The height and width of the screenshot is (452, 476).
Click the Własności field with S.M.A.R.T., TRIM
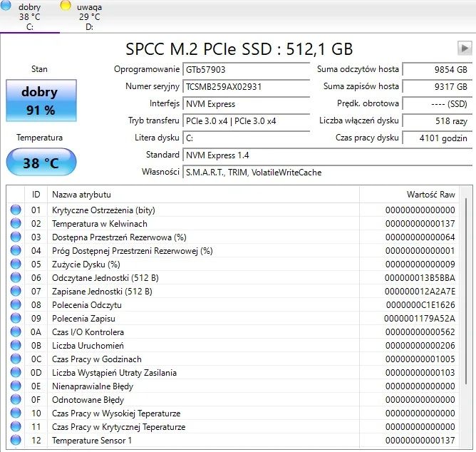click(x=328, y=173)
